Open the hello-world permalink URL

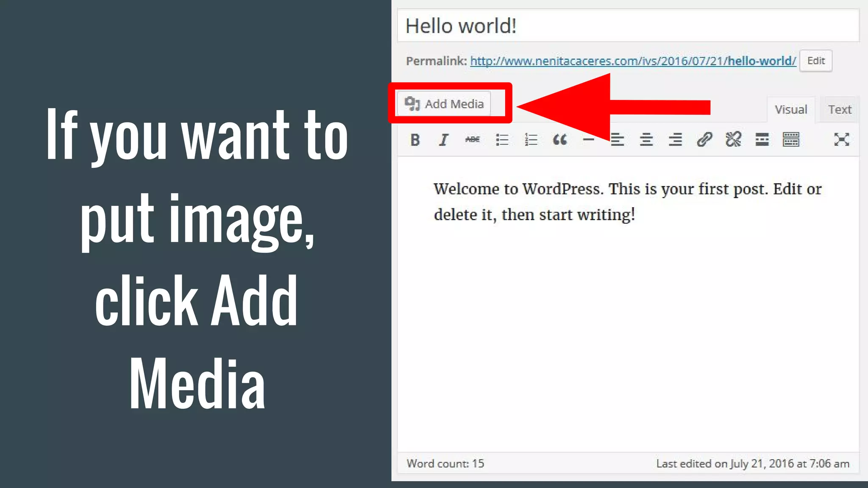coord(633,61)
